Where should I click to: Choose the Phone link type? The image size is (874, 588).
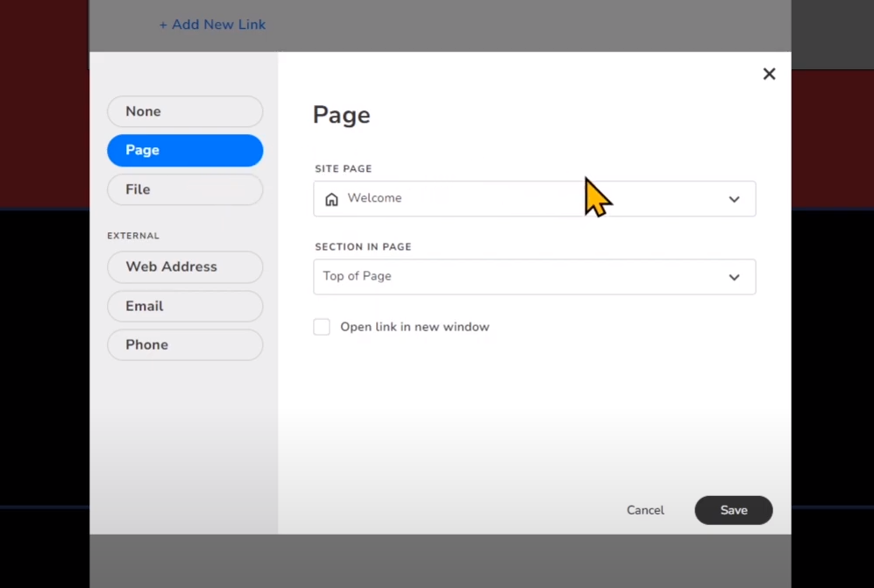click(185, 344)
